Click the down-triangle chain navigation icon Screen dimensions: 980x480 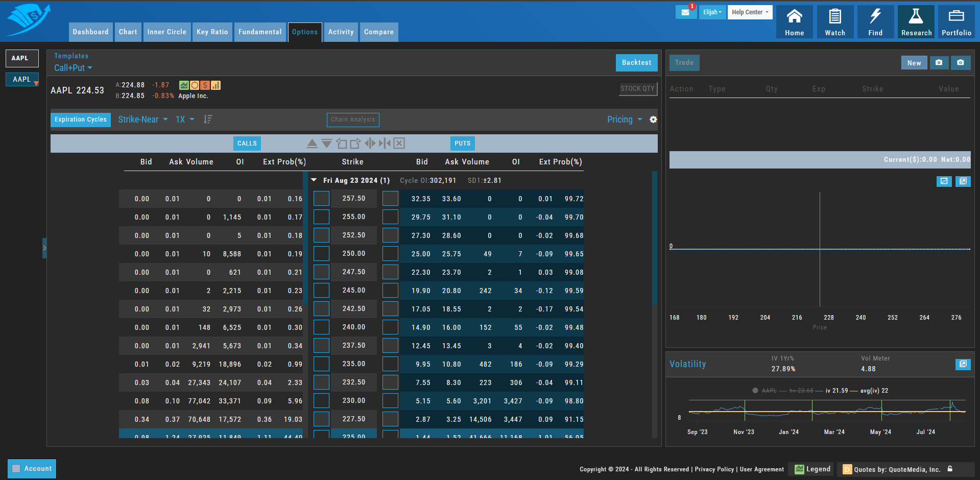(327, 143)
